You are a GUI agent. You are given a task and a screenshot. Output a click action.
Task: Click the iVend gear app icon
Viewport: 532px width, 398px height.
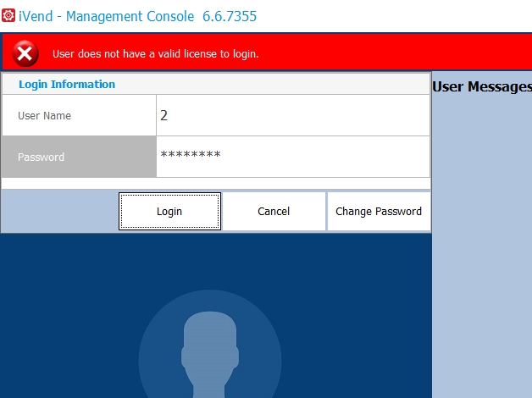pyautogui.click(x=8, y=15)
